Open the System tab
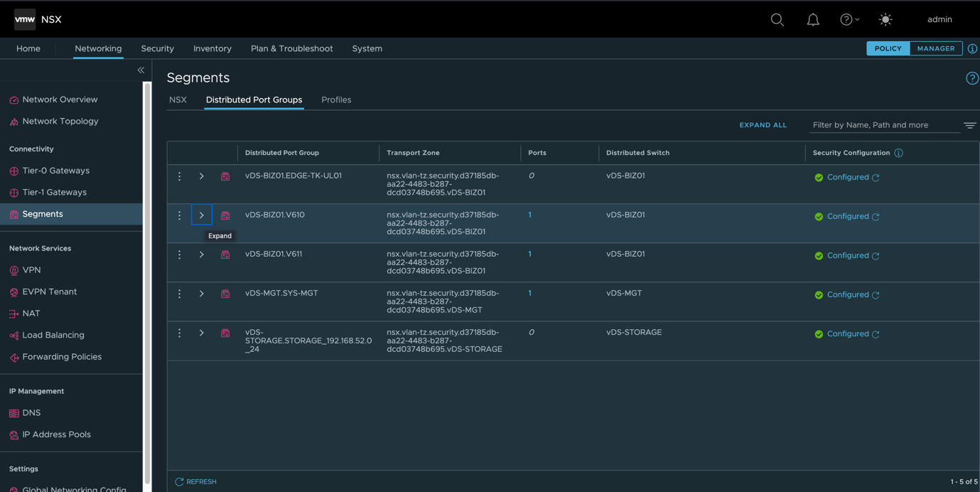The width and height of the screenshot is (980, 492). 367,48
